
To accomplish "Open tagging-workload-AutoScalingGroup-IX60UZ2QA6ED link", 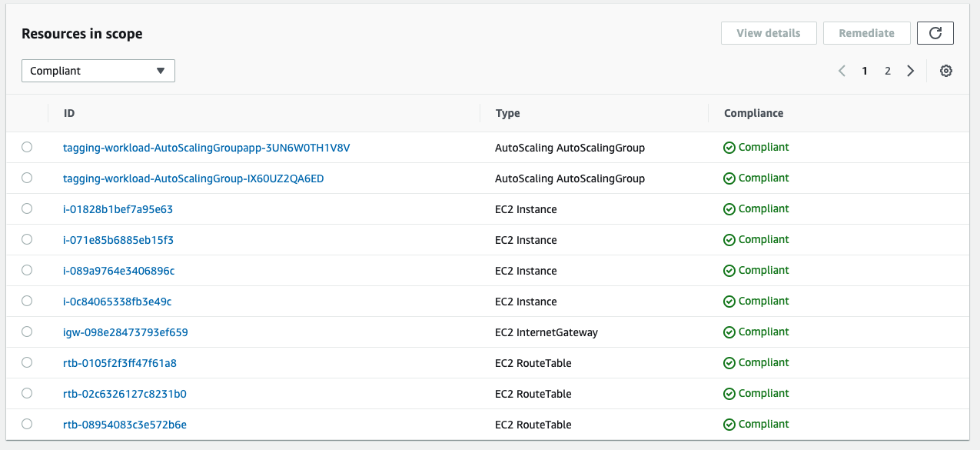I will pos(194,178).
